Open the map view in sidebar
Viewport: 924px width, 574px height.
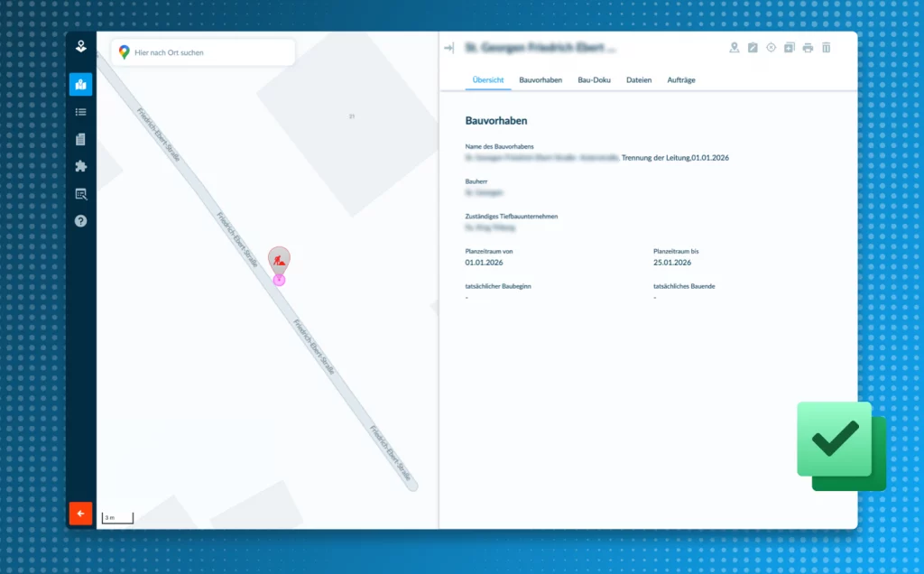point(80,85)
